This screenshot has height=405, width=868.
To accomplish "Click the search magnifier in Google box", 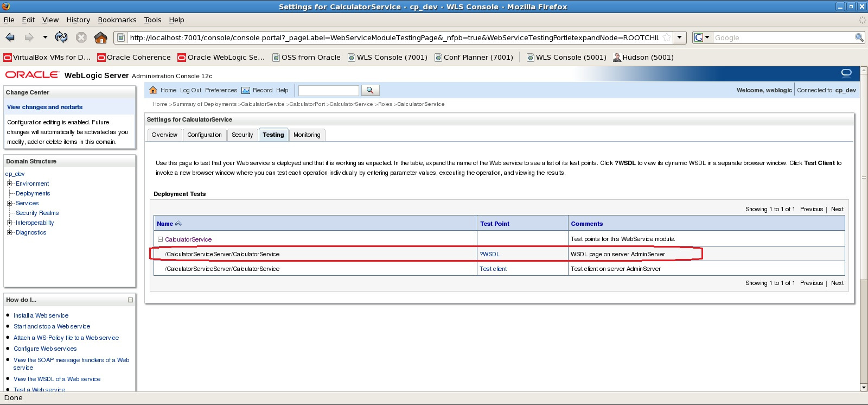I will coord(859,37).
